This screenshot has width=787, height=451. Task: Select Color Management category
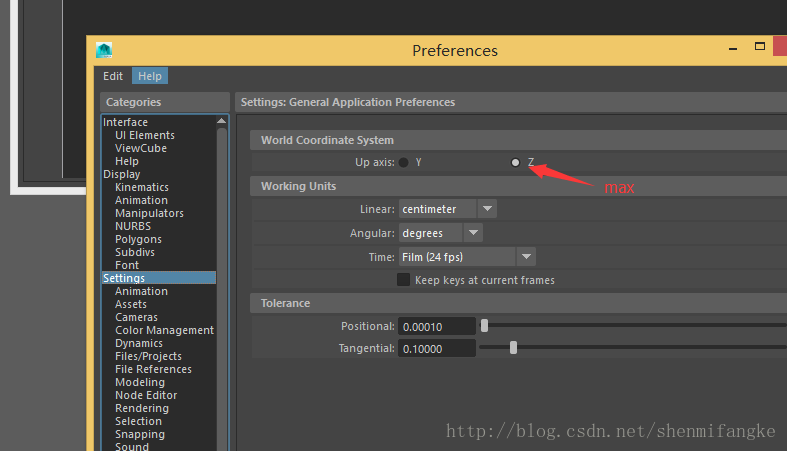(164, 330)
